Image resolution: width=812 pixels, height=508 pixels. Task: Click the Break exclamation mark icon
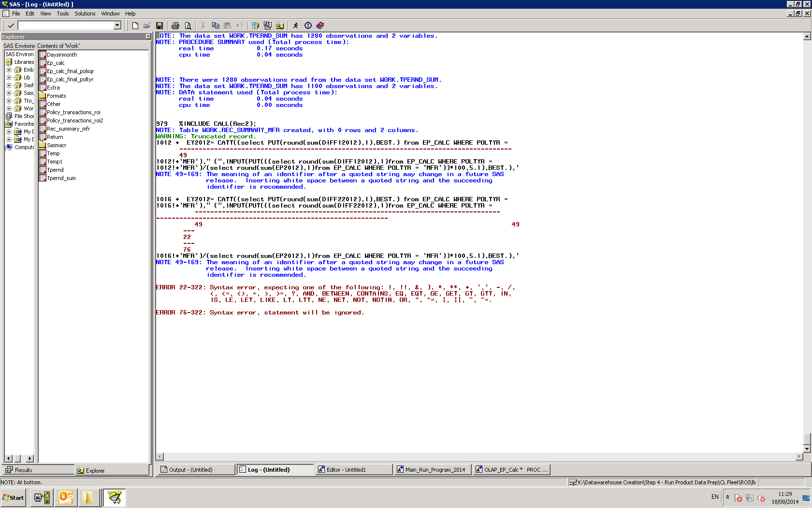point(308,26)
